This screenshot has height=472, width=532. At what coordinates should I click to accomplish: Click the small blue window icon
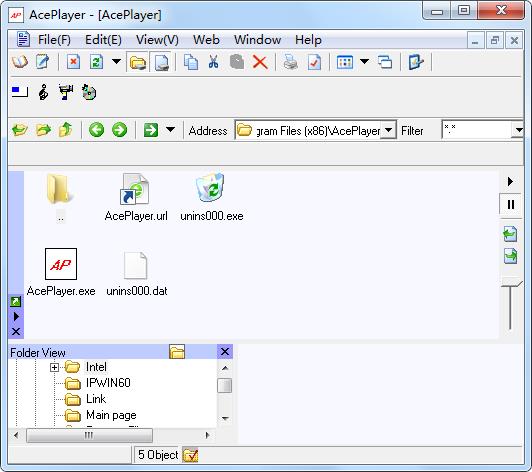click(x=19, y=92)
